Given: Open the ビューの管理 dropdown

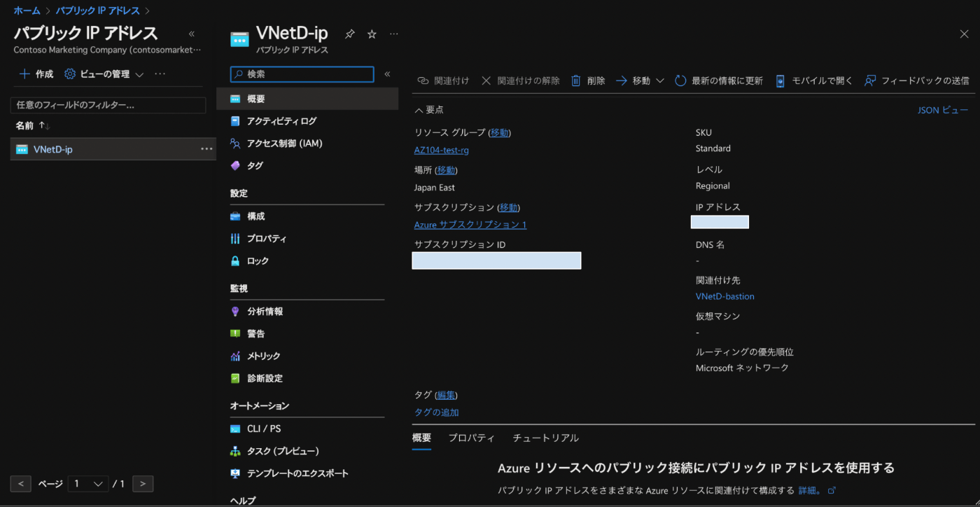Looking at the screenshot, I should click(104, 74).
